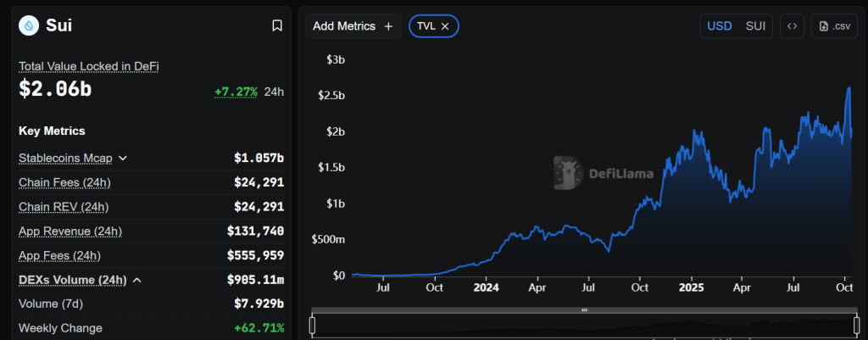Download chart data as .csv

pyautogui.click(x=834, y=26)
